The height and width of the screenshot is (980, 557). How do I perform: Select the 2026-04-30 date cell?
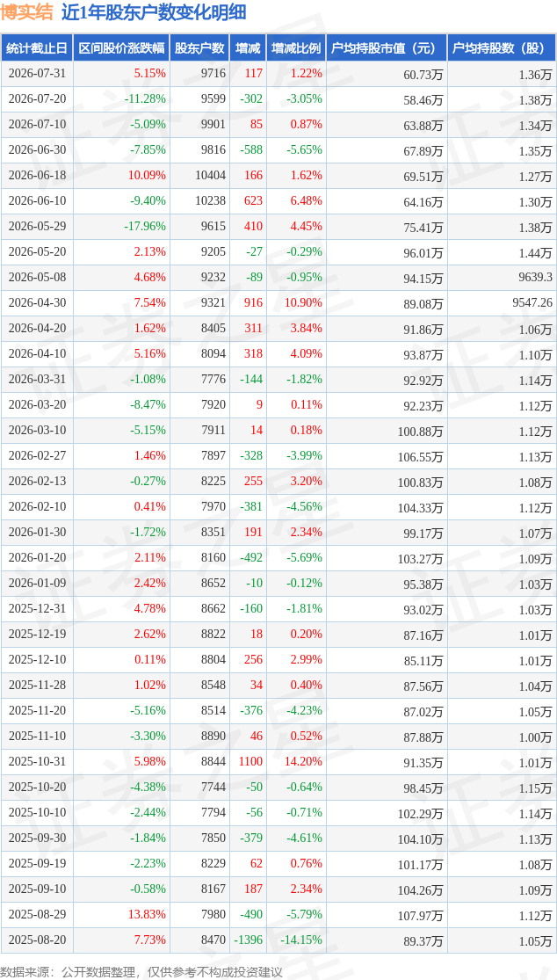(37, 303)
